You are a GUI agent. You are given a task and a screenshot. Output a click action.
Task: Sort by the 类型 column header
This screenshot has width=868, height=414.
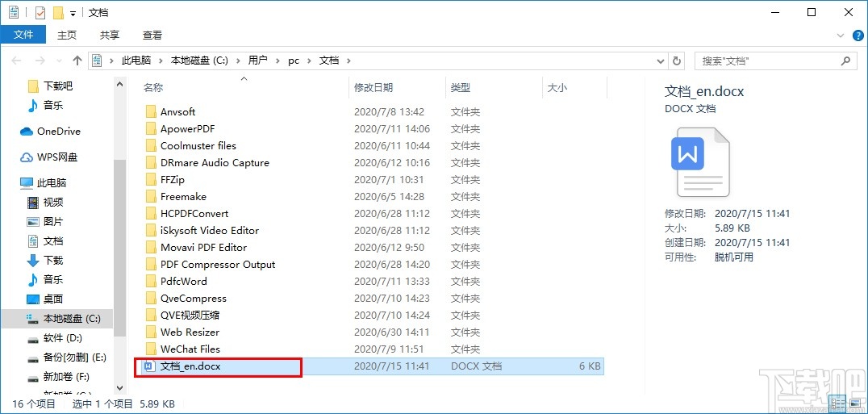click(x=461, y=87)
